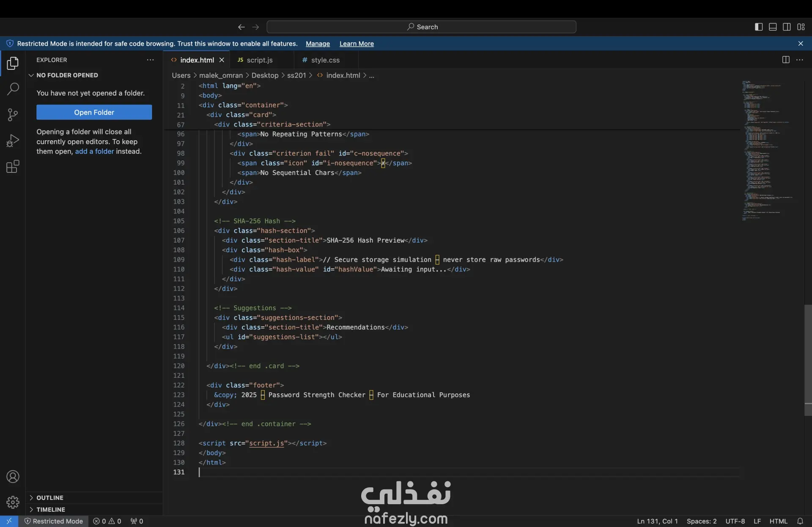Image resolution: width=812 pixels, height=527 pixels.
Task: Click the Manage link in banner
Action: tap(318, 44)
